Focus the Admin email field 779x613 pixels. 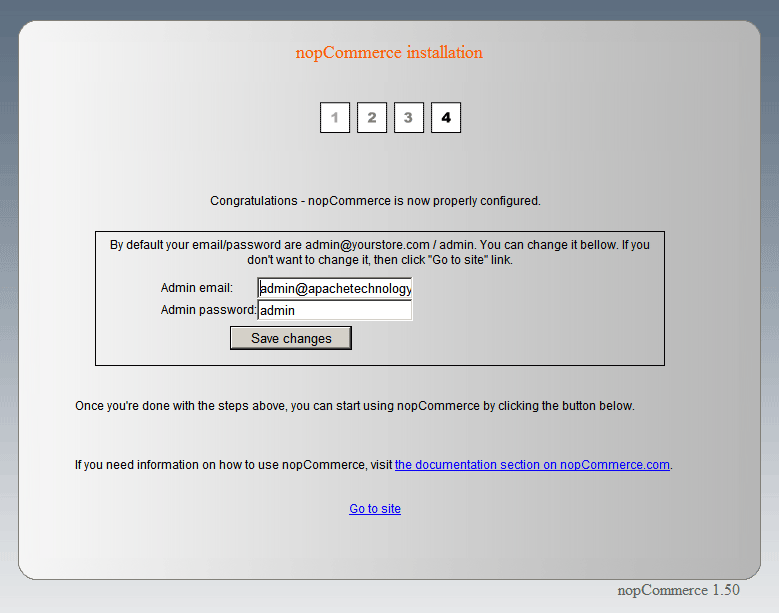(335, 288)
